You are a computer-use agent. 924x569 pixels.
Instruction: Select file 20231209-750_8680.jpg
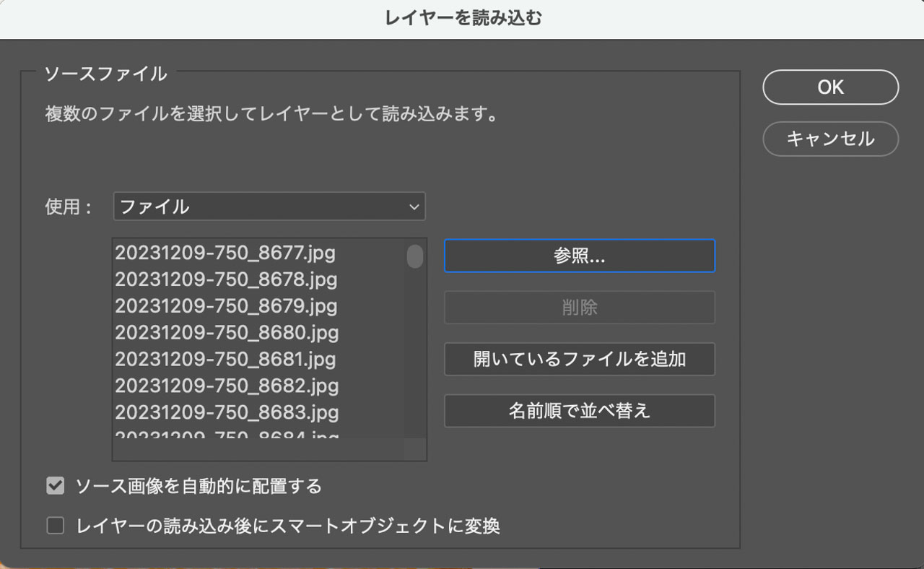(226, 333)
